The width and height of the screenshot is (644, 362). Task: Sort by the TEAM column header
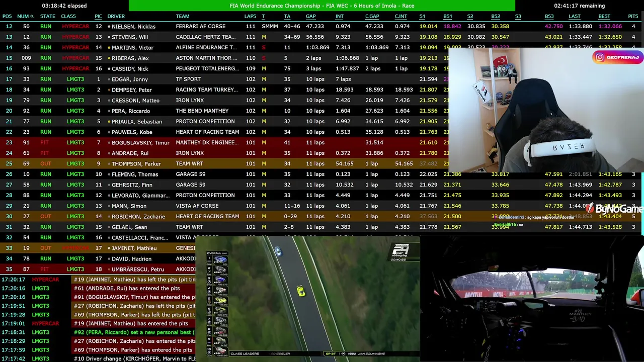point(183,17)
